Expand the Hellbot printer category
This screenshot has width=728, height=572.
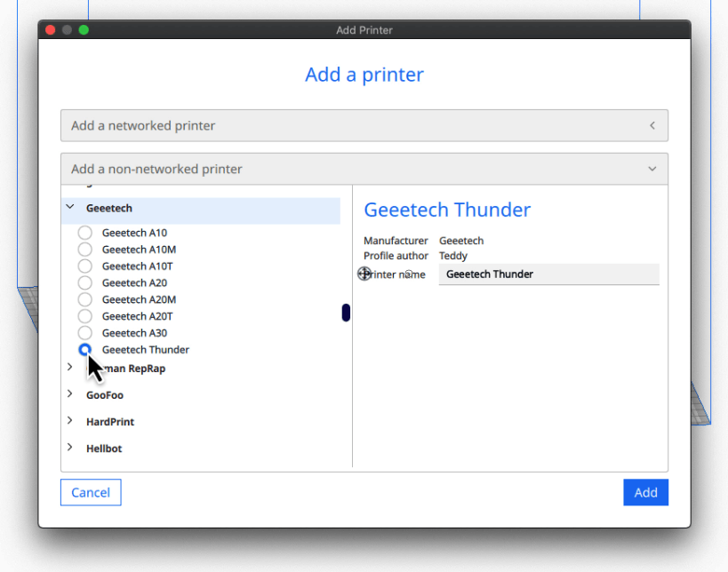coord(70,448)
